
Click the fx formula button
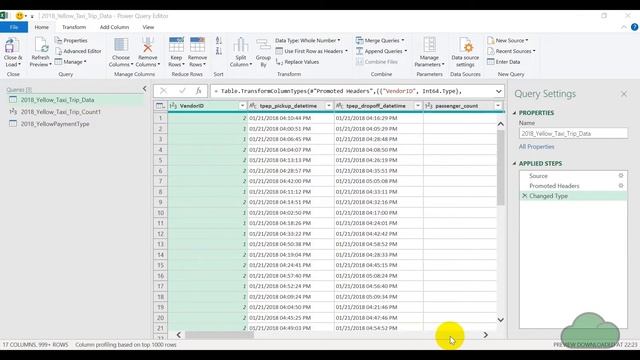pos(198,91)
